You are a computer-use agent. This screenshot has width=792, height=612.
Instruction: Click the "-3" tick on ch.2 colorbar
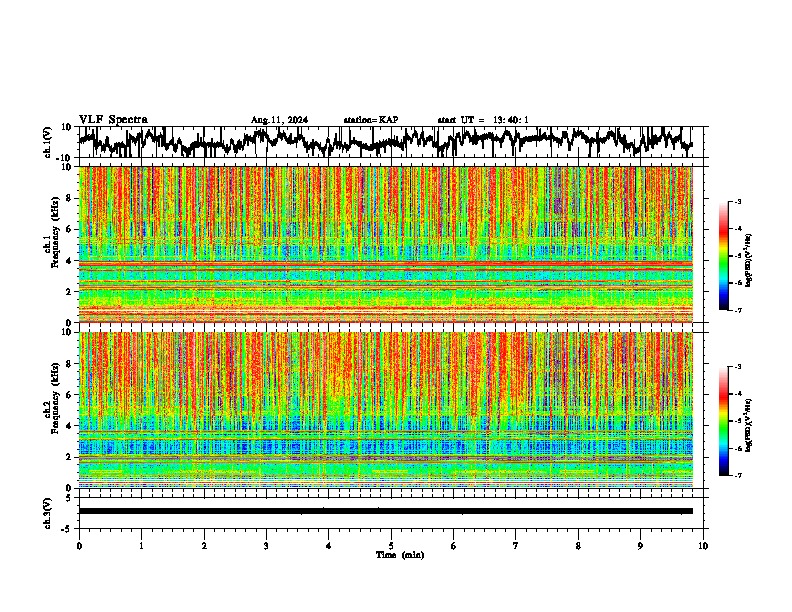(737, 367)
